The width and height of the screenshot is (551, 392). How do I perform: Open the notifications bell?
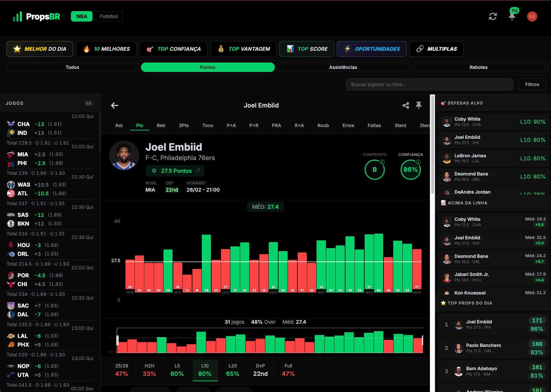tap(512, 16)
